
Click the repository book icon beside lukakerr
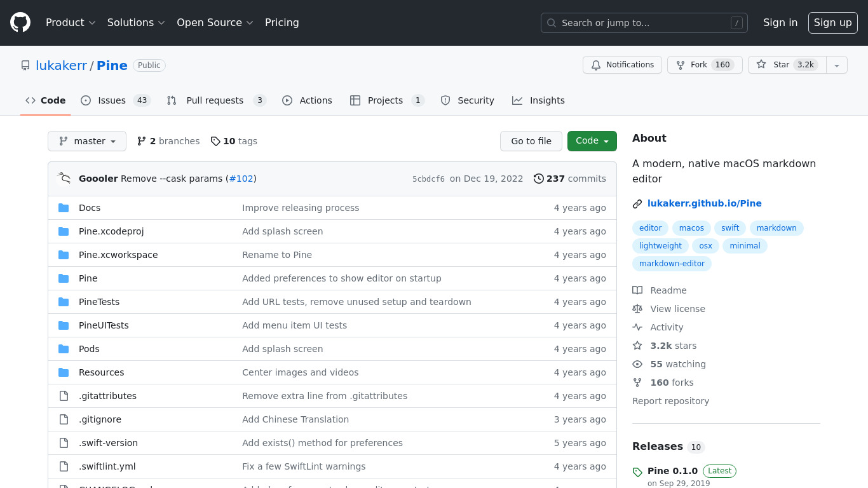tap(25, 65)
